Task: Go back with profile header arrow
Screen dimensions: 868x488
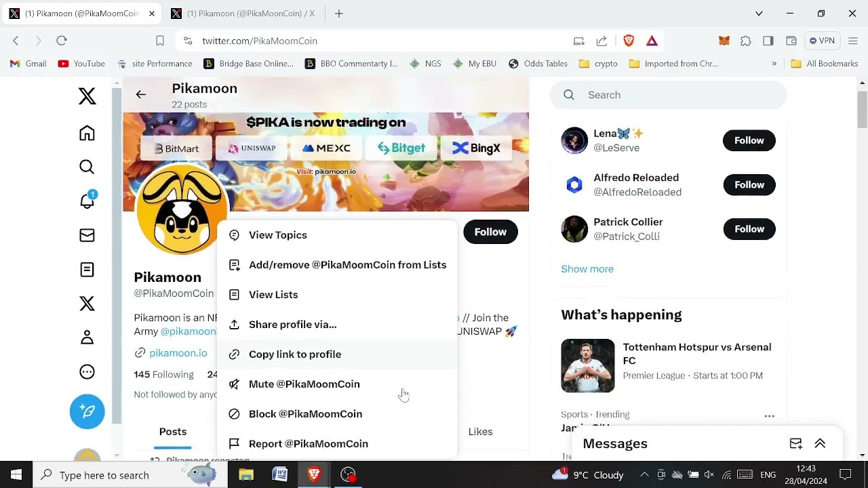Action: (140, 95)
